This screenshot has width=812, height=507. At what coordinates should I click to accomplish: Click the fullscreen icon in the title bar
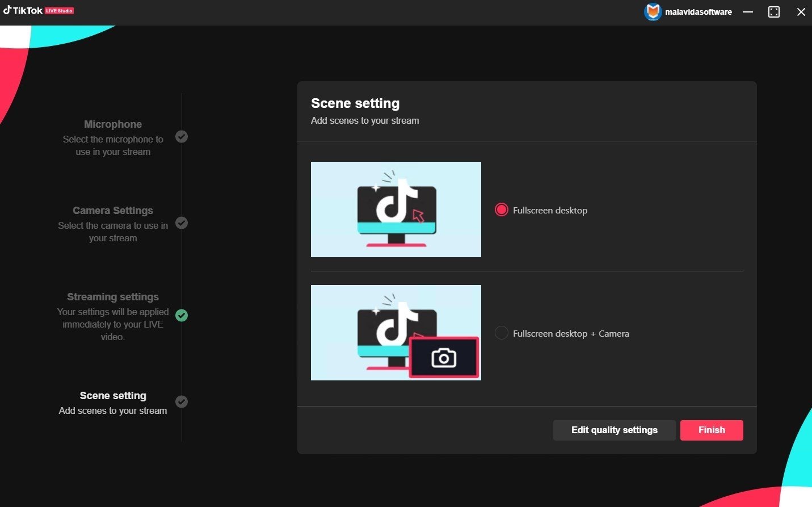coord(774,11)
